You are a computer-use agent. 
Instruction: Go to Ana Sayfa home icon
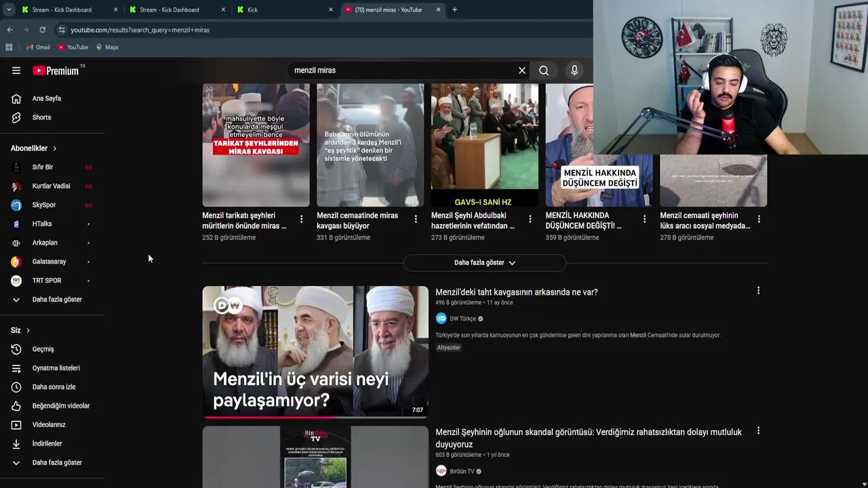(16, 98)
